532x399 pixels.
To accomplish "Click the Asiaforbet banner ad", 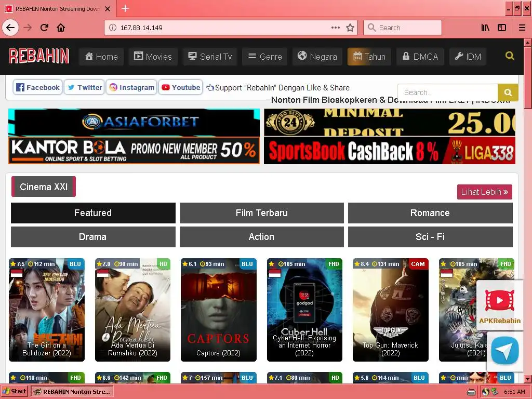I will (134, 122).
